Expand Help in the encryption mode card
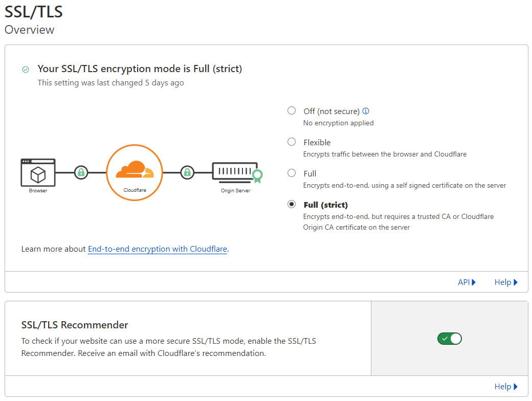The width and height of the screenshot is (532, 401). pyautogui.click(x=506, y=282)
